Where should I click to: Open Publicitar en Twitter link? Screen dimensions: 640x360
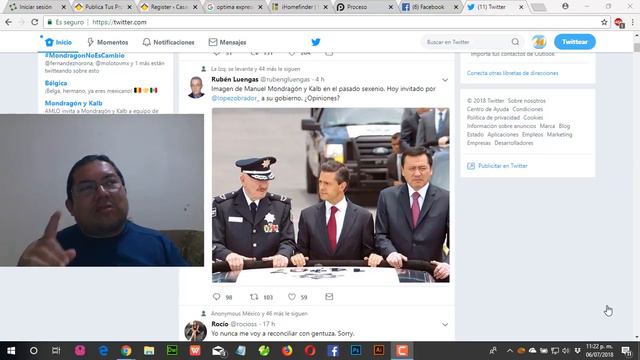(502, 166)
